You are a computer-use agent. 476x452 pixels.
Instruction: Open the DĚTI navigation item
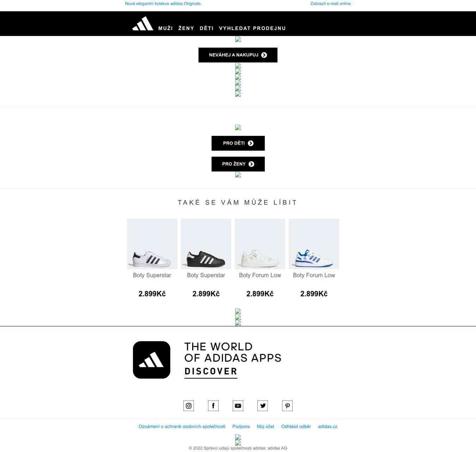point(207,28)
